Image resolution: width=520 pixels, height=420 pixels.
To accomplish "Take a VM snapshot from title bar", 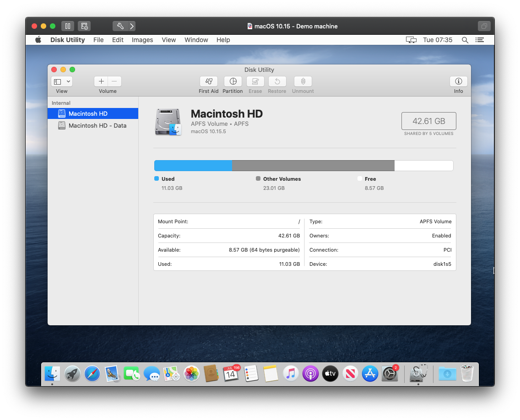I will (x=84, y=26).
